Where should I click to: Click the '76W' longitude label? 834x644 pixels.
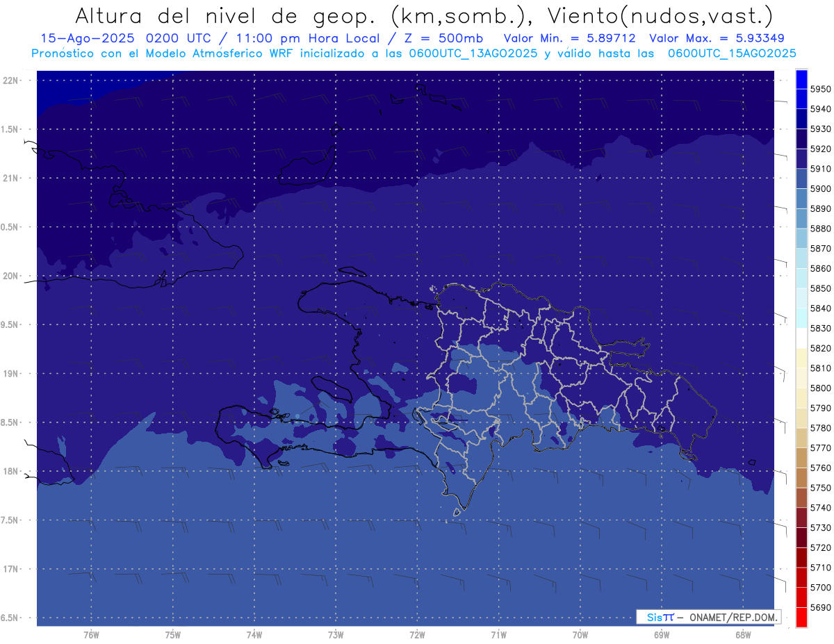tap(91, 635)
